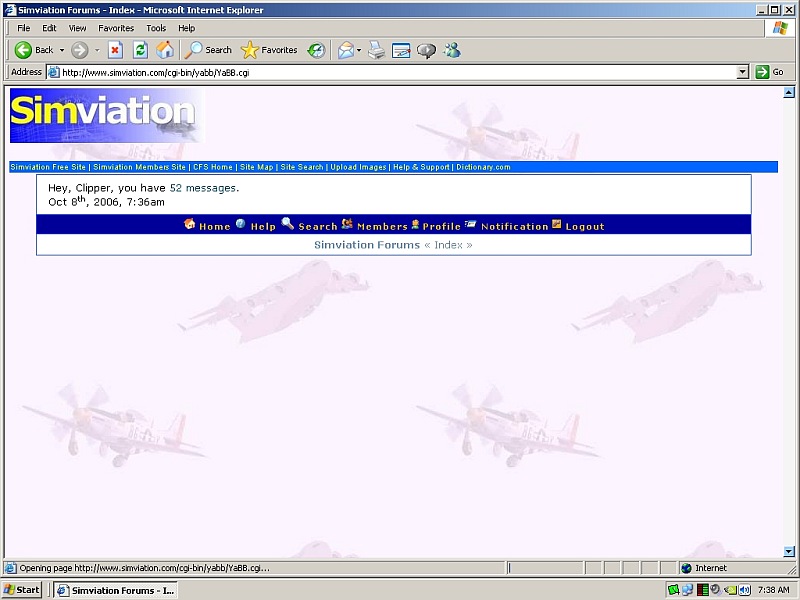Viewport: 800px width, 600px height.
Task: Click the Print icon in toolbar
Action: coord(376,50)
